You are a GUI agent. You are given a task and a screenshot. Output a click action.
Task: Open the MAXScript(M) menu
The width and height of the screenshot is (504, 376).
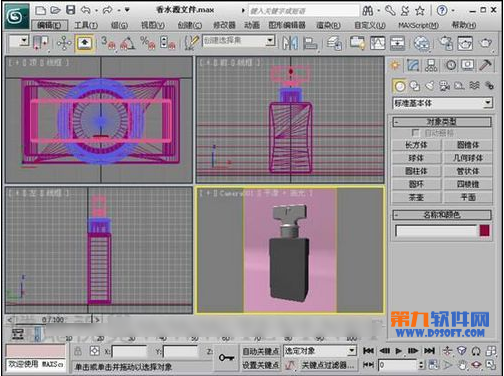pos(418,25)
